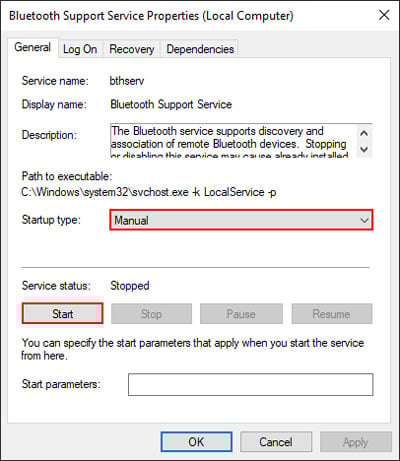
Task: Open the Log On tab
Action: tap(80, 49)
